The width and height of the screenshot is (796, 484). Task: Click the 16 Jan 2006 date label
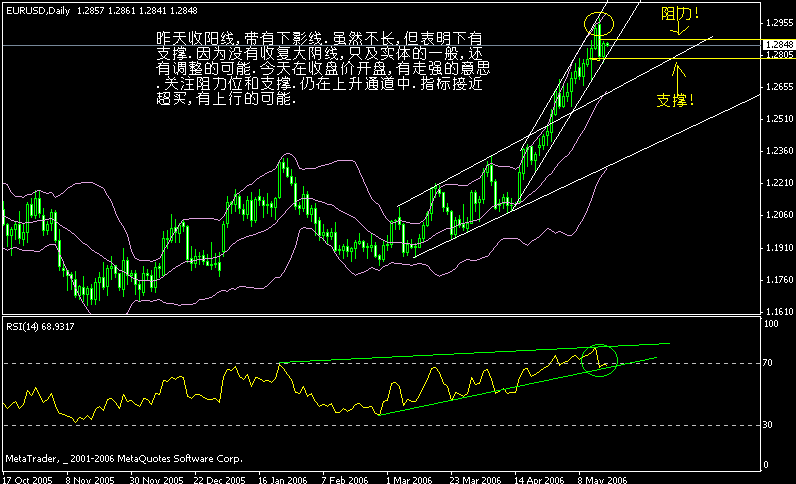click(x=284, y=478)
